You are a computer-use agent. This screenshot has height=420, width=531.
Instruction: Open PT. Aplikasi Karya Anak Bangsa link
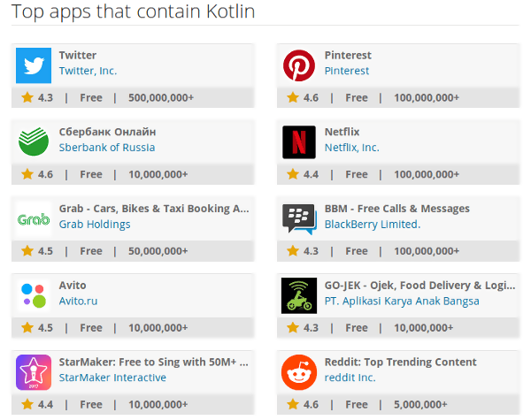click(x=401, y=302)
